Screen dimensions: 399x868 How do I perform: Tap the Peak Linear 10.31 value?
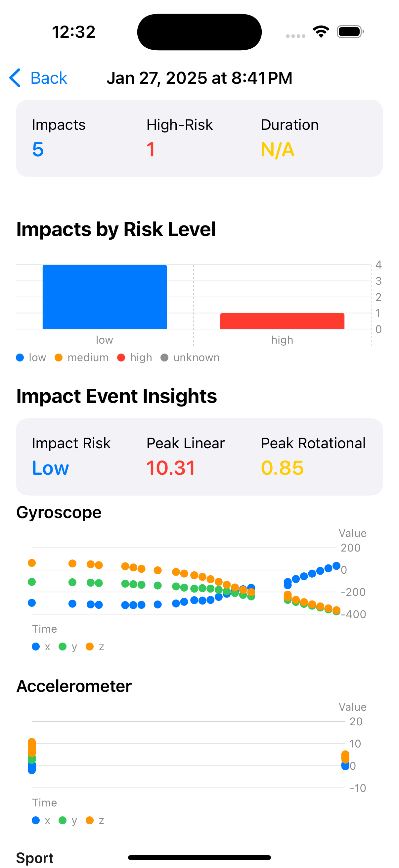171,468
